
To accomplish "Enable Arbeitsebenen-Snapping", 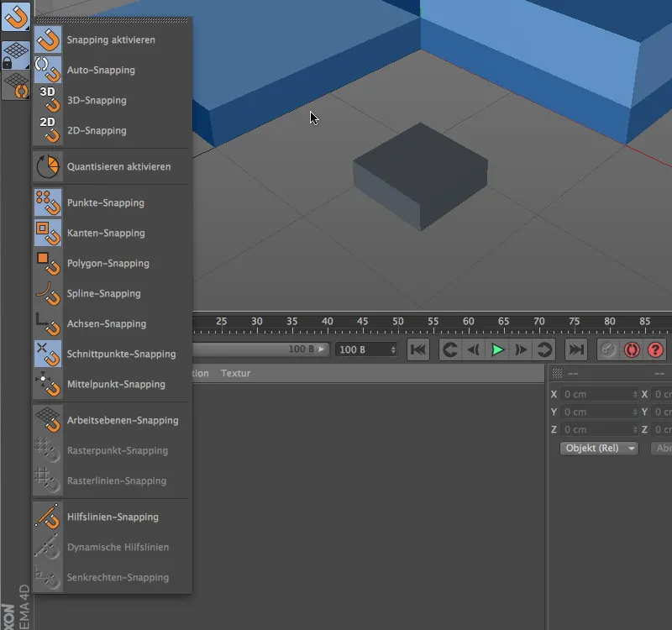I will [x=113, y=420].
